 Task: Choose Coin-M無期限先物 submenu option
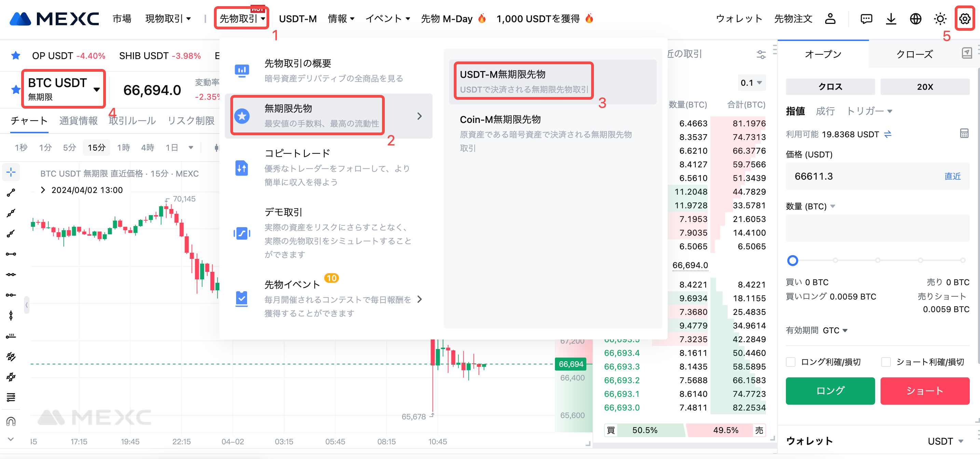click(553, 133)
